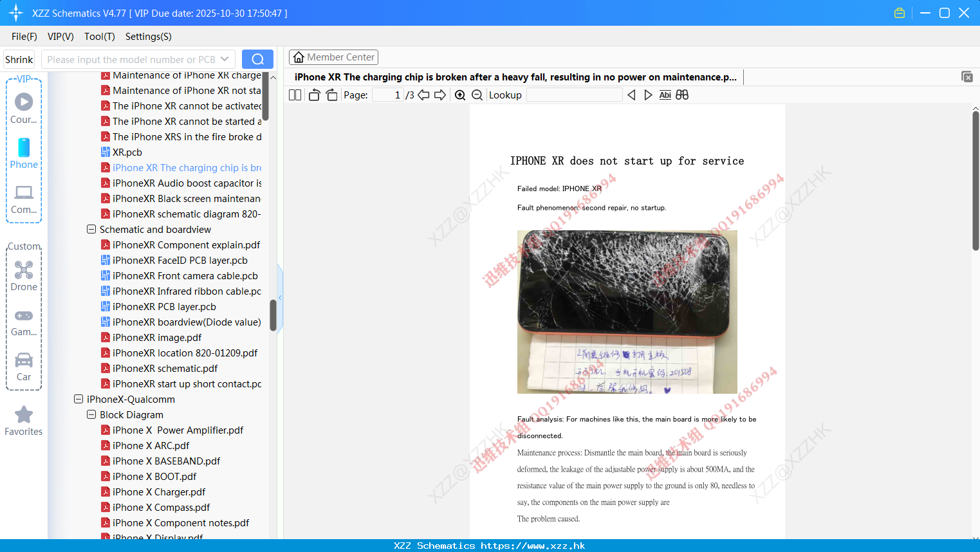Open the Tool(T) menu

[100, 37]
